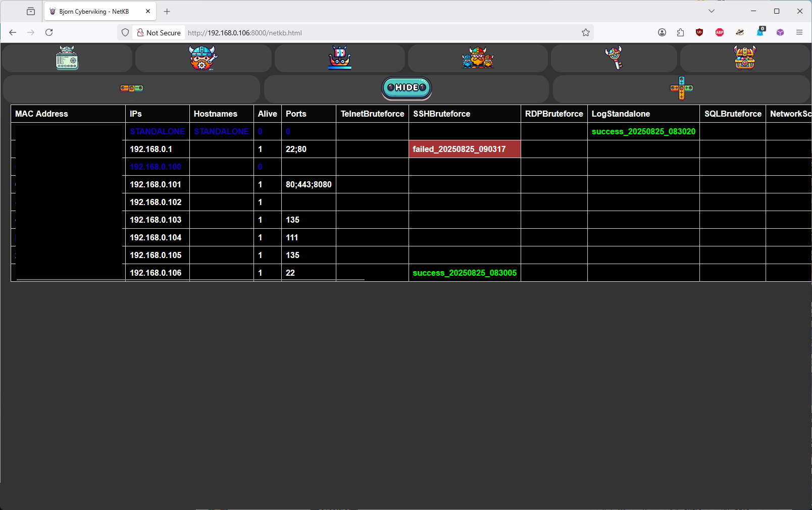
Task: Open the Firefox hamburger application menu
Action: [x=799, y=32]
